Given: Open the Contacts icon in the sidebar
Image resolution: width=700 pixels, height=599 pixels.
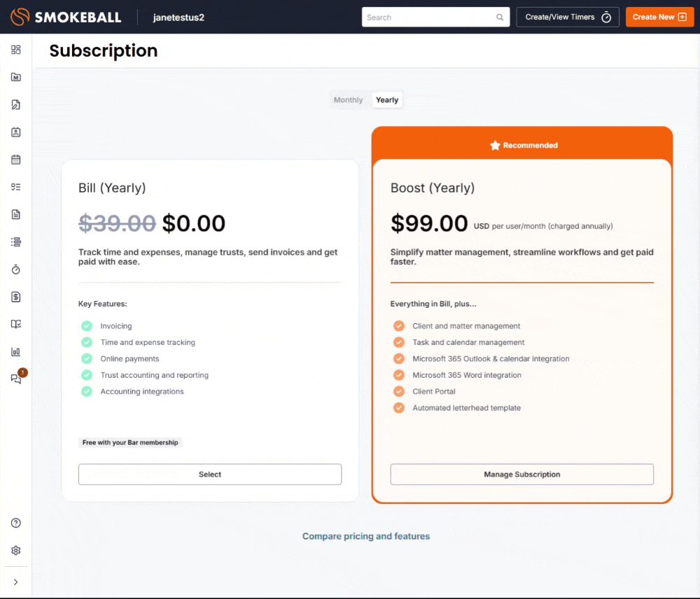Looking at the screenshot, I should [16, 132].
